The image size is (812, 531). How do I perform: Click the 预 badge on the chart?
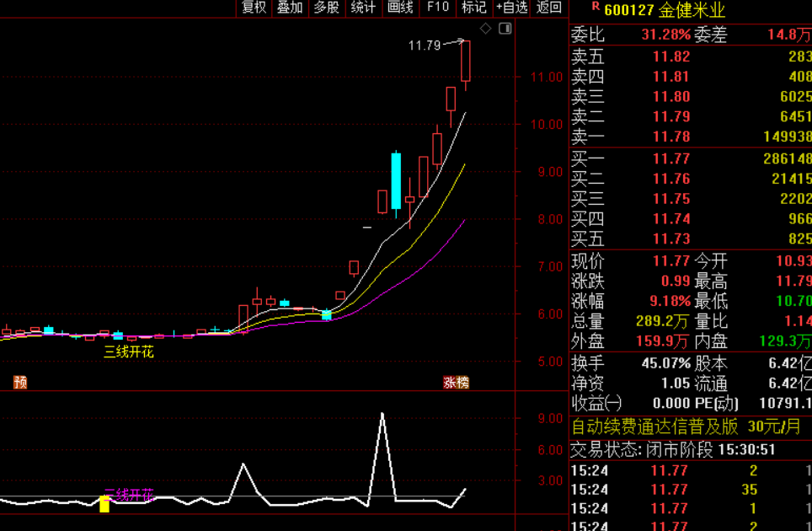click(x=20, y=383)
